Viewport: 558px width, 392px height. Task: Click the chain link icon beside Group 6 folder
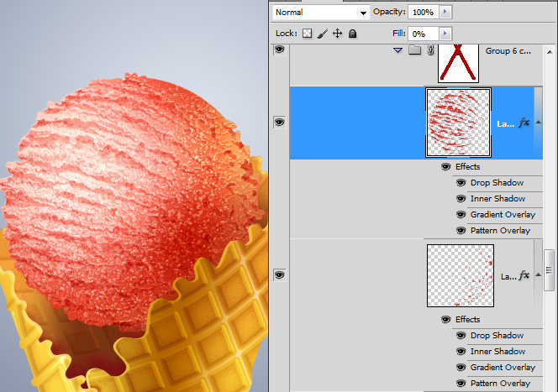(430, 51)
